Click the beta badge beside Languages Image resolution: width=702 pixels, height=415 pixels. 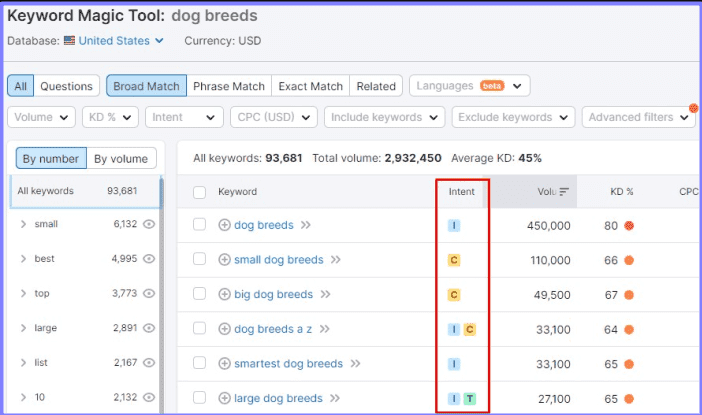[492, 86]
